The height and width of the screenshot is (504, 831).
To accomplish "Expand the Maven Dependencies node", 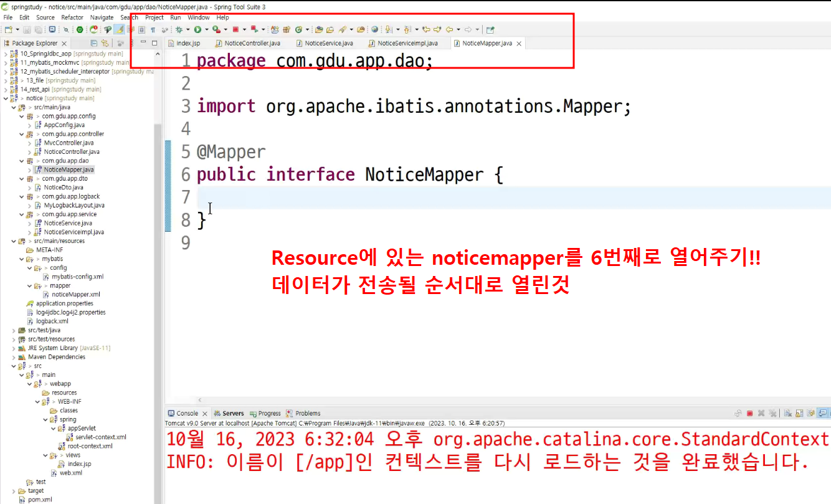I will pyautogui.click(x=14, y=357).
